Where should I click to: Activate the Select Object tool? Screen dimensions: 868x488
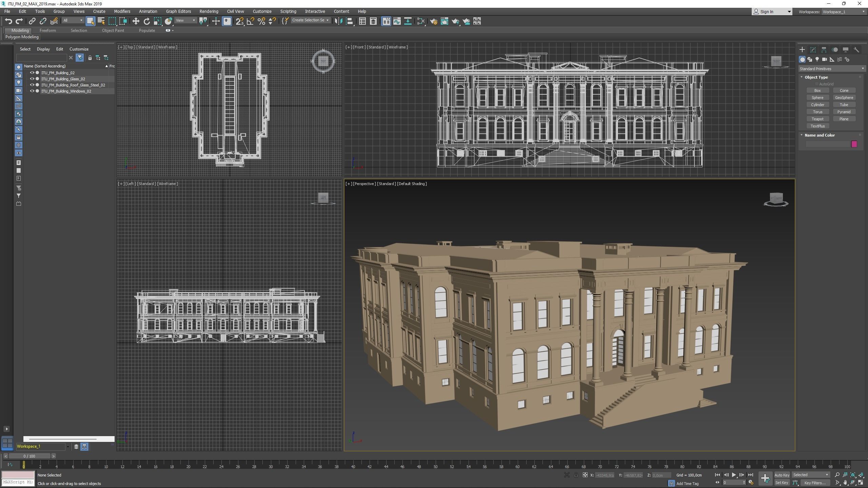(90, 21)
